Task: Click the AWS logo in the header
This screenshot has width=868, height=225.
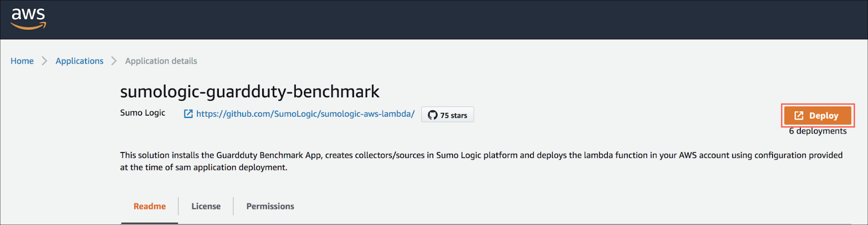Action: pos(28,18)
